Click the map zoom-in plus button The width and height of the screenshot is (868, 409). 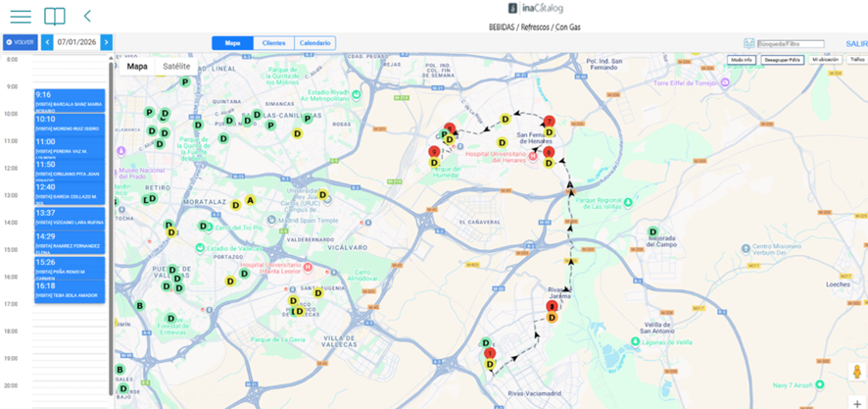tap(857, 403)
